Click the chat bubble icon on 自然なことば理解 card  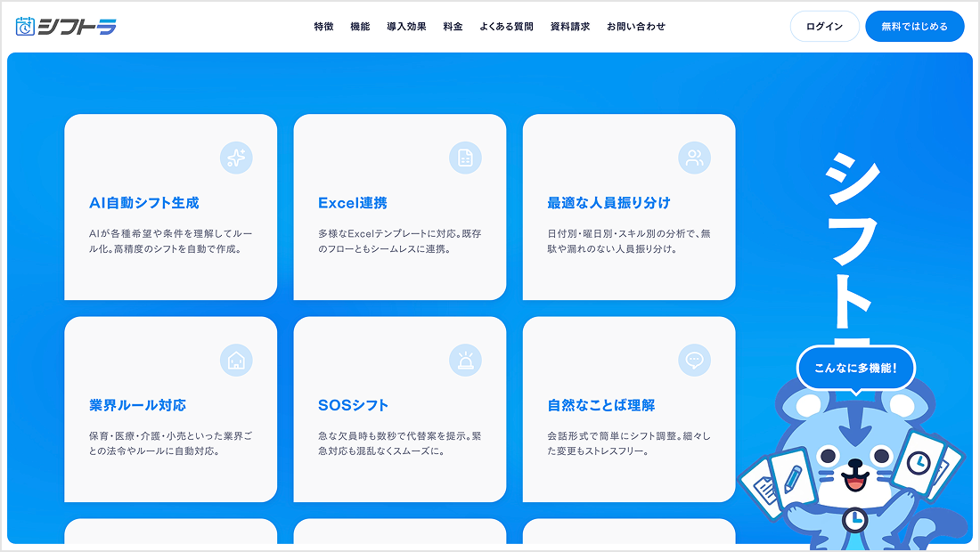coord(694,361)
